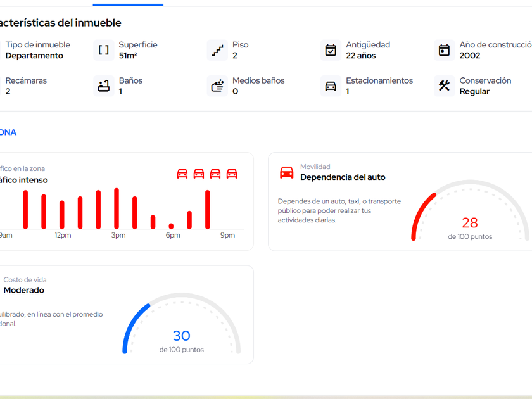This screenshot has width=532, height=399.
Task: Click the 'Dependes de un auto' description
Action: (x=339, y=211)
